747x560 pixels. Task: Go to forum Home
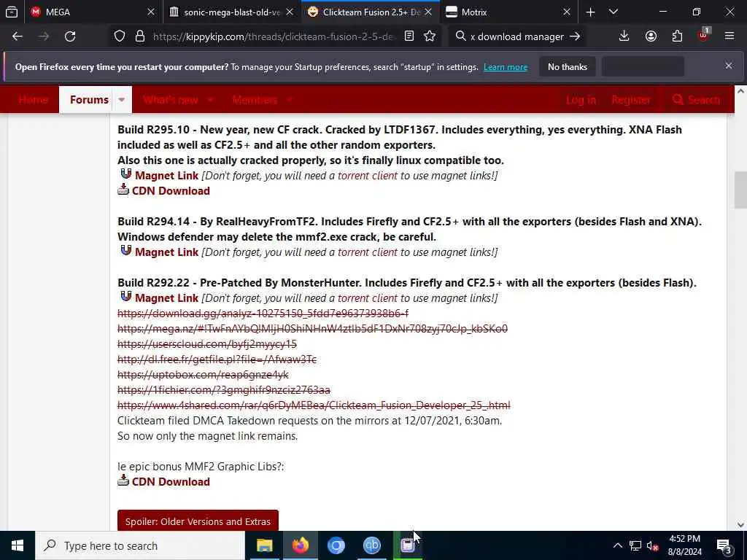(x=34, y=99)
